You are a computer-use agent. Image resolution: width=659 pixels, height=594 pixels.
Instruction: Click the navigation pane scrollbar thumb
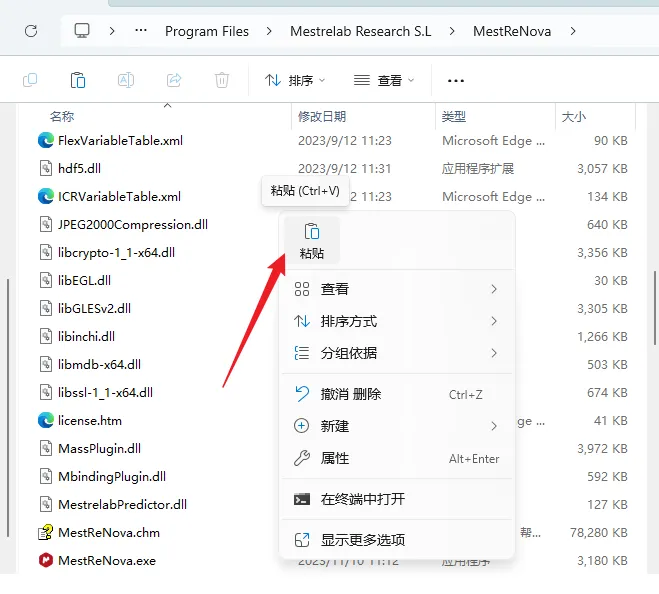(x=8, y=407)
